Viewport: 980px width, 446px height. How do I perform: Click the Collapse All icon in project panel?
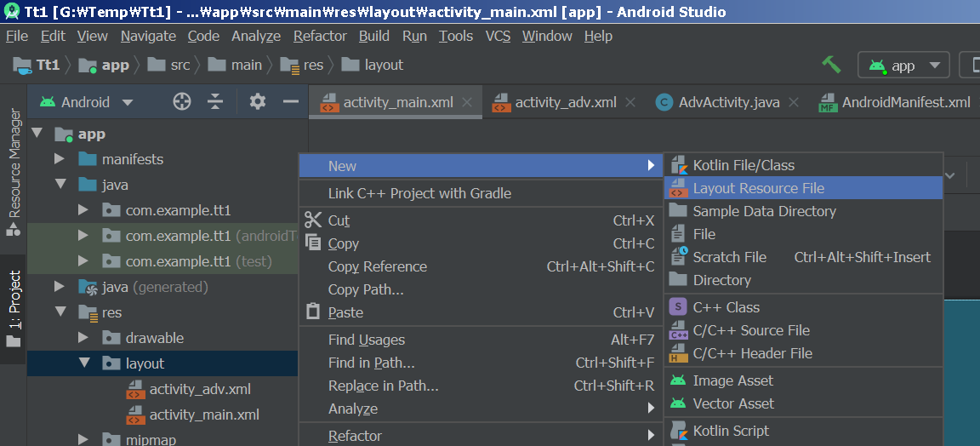[215, 102]
